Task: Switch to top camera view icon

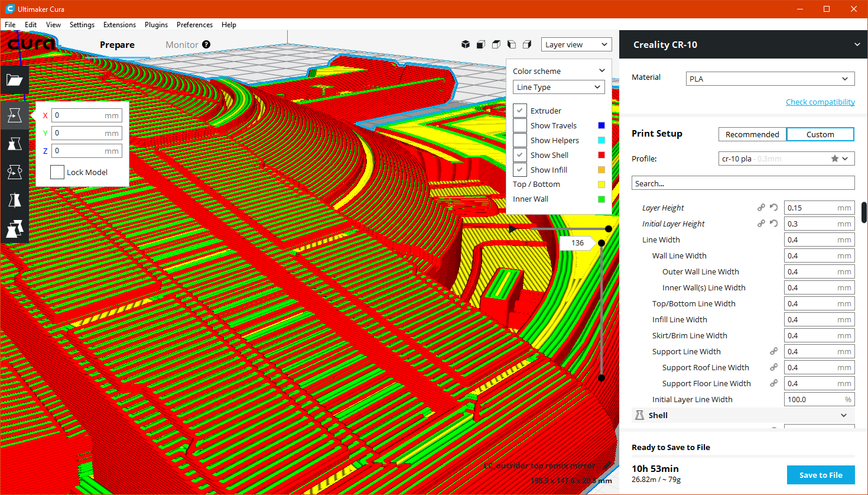Action: pyautogui.click(x=496, y=44)
